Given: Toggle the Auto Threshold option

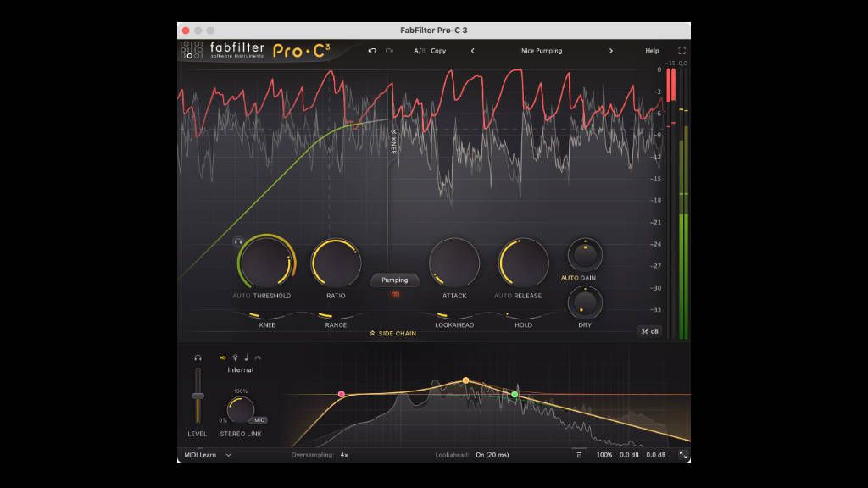Looking at the screenshot, I should click(x=241, y=296).
